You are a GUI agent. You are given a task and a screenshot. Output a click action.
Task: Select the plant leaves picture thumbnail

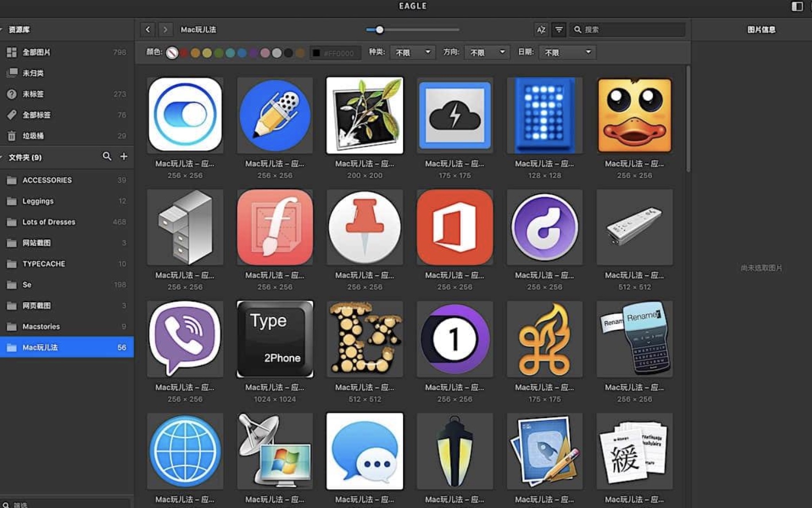click(365, 115)
